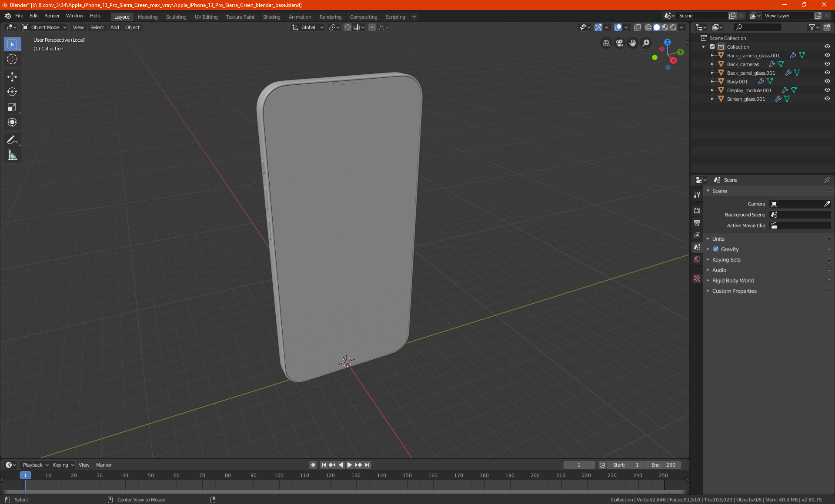Select the Measure tool icon
The height and width of the screenshot is (504, 835).
point(12,156)
